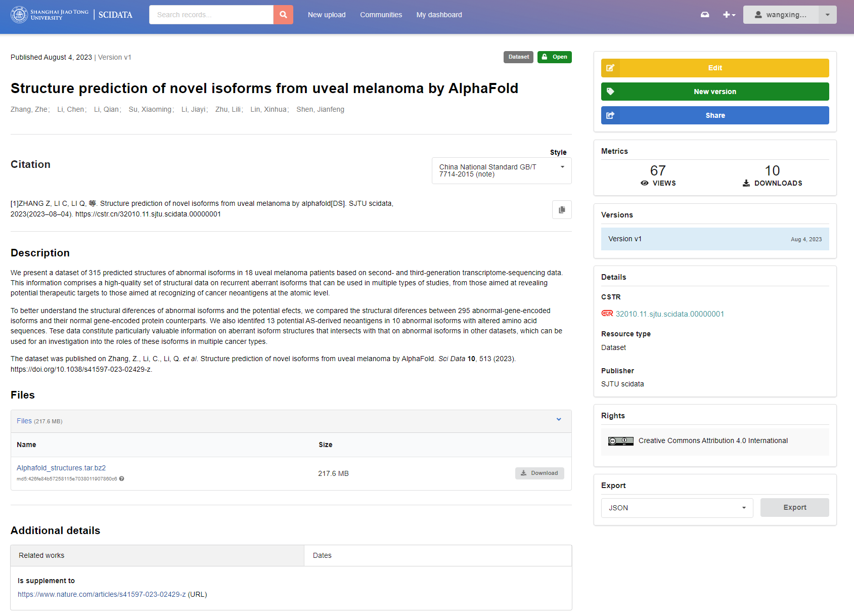Open CSTR link 32010.11.sjtu.scidata.00000001

tap(669, 314)
